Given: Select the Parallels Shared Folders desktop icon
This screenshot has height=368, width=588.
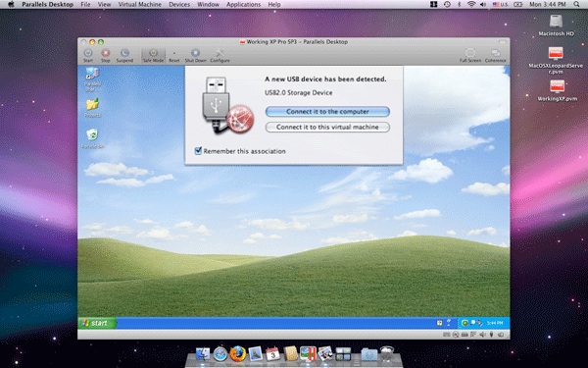Looking at the screenshot, I should pyautogui.click(x=92, y=79).
